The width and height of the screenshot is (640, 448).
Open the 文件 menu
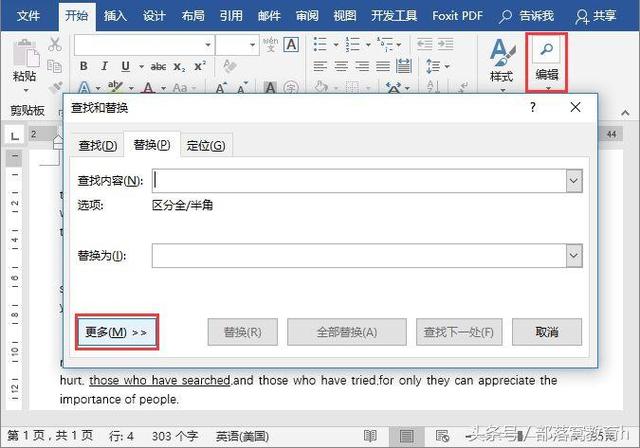pyautogui.click(x=29, y=16)
